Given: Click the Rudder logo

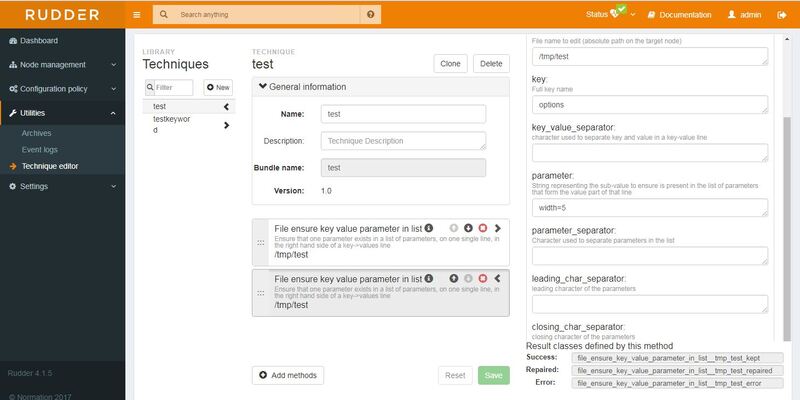Looking at the screenshot, I should 62,15.
